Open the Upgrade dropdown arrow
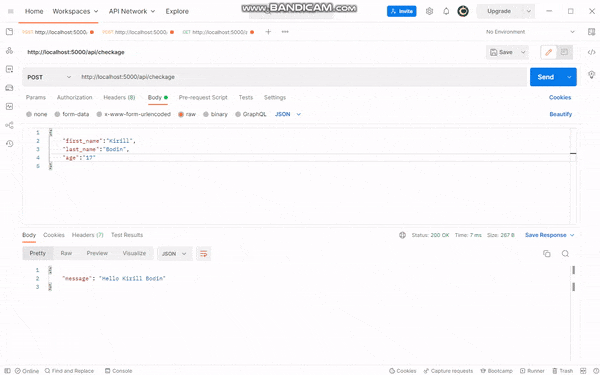The width and height of the screenshot is (600, 375). pyautogui.click(x=528, y=11)
